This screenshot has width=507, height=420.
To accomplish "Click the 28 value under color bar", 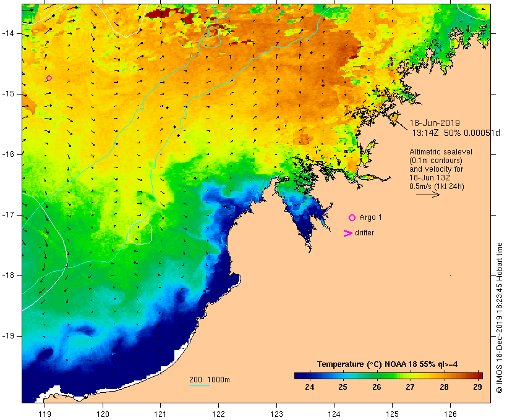I will click(x=444, y=387).
